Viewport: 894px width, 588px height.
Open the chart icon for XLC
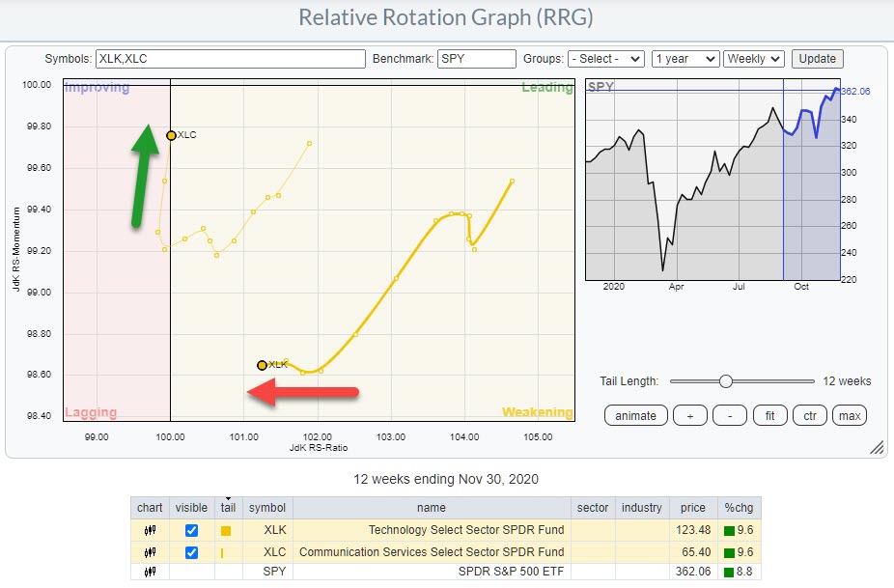tap(150, 552)
